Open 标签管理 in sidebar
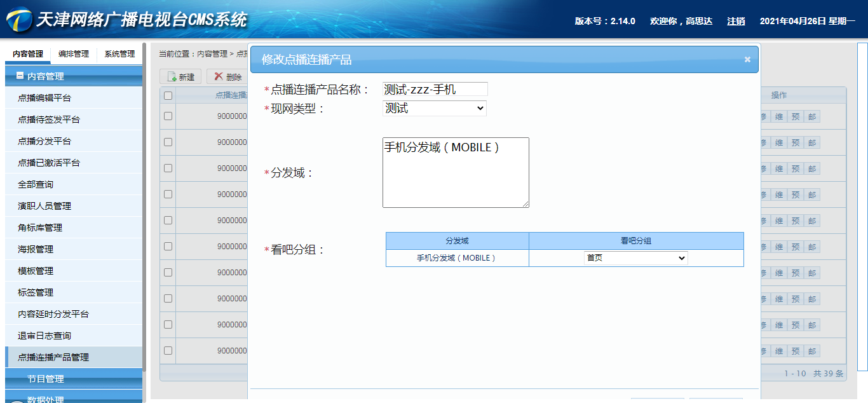 (74, 292)
